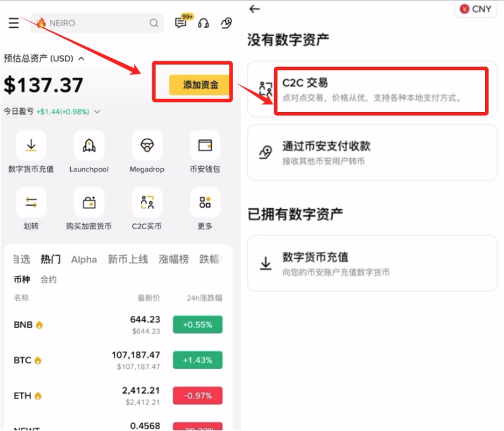
Task: Open the chat messages icon
Action: click(181, 23)
